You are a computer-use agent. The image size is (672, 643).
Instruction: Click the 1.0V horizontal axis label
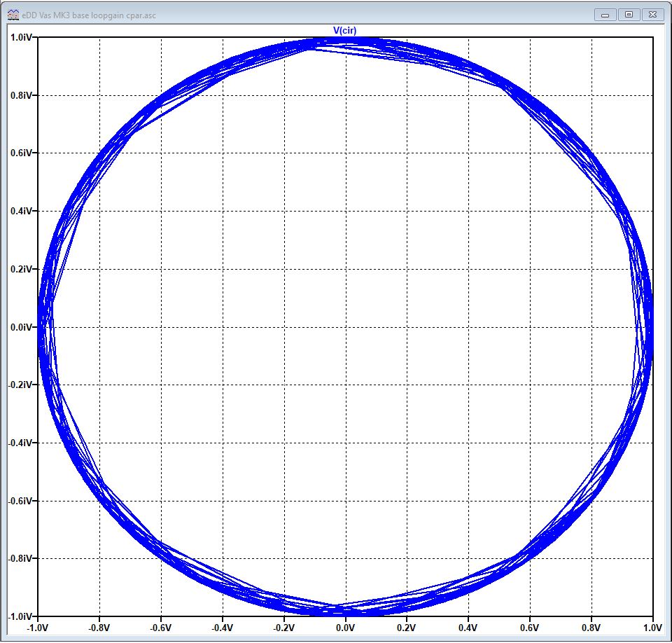[x=652, y=628]
